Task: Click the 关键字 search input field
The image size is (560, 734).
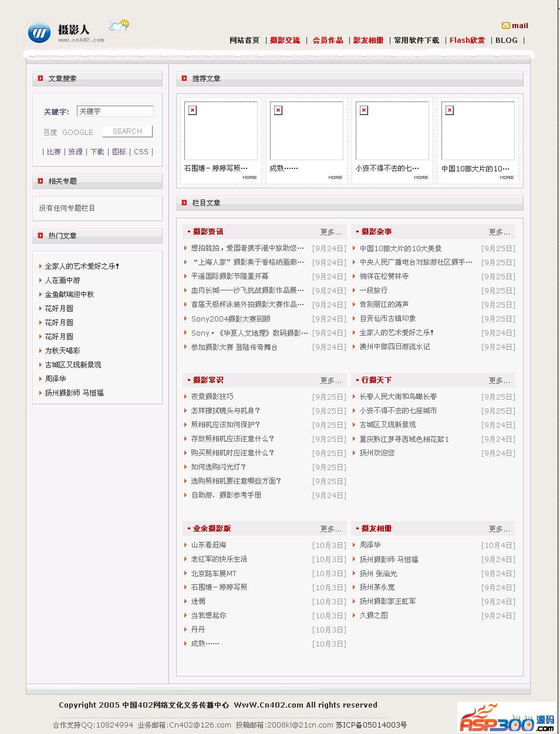Action: click(x=115, y=111)
